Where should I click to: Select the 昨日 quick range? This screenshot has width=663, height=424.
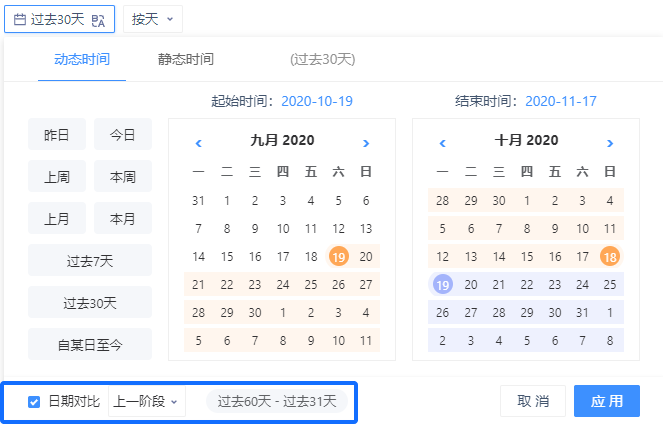click(57, 134)
